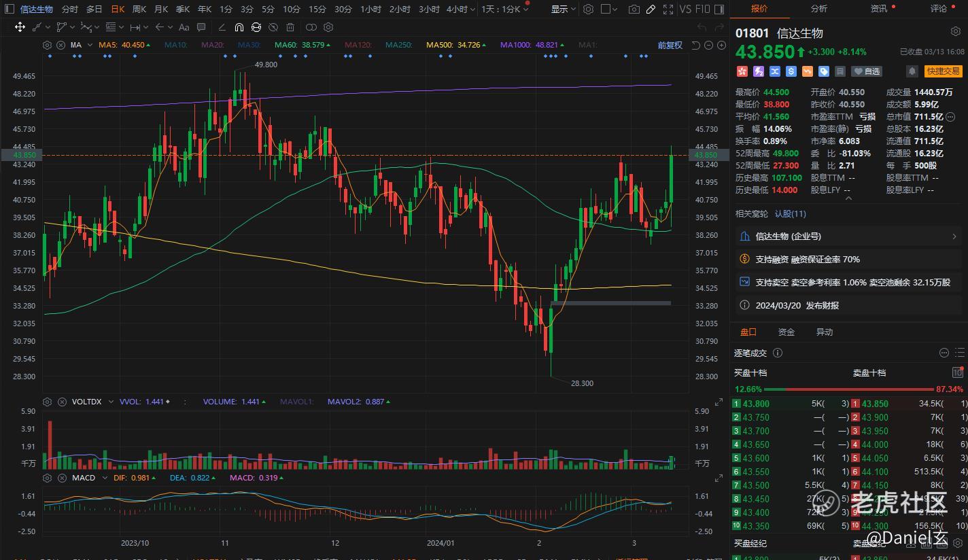This screenshot has height=560, width=968.
Task: Activate the pencil drawing toggle
Action: click(x=651, y=10)
